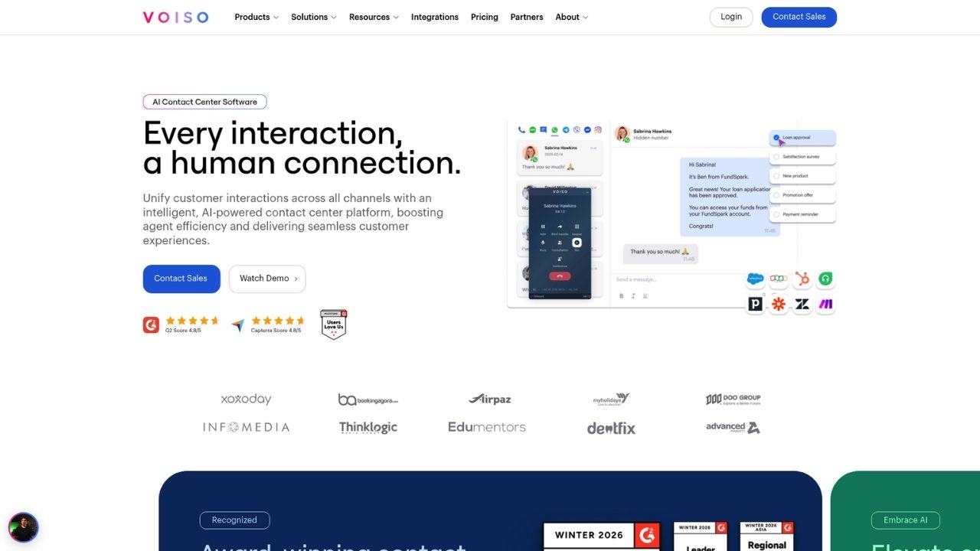Image resolution: width=980 pixels, height=551 pixels.
Task: Click the Salesforce integration icon
Action: click(x=756, y=279)
